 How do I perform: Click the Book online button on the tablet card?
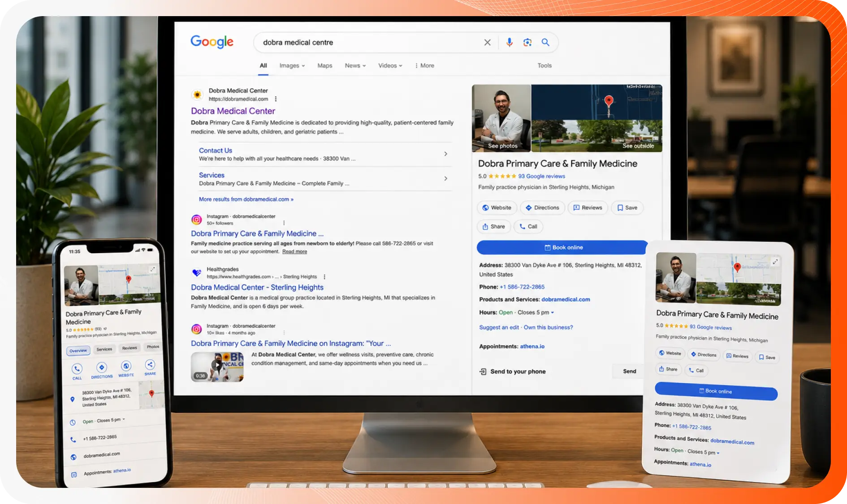click(x=716, y=391)
